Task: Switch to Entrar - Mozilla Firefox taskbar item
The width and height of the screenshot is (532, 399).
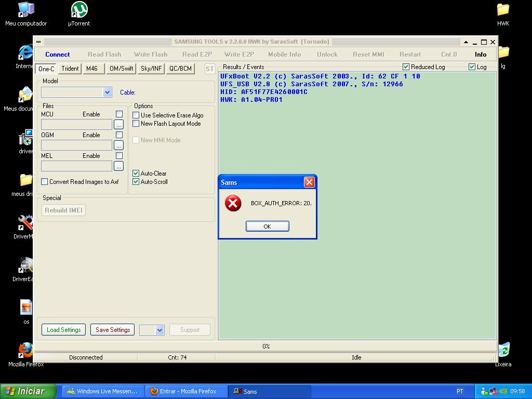Action: coord(186,391)
